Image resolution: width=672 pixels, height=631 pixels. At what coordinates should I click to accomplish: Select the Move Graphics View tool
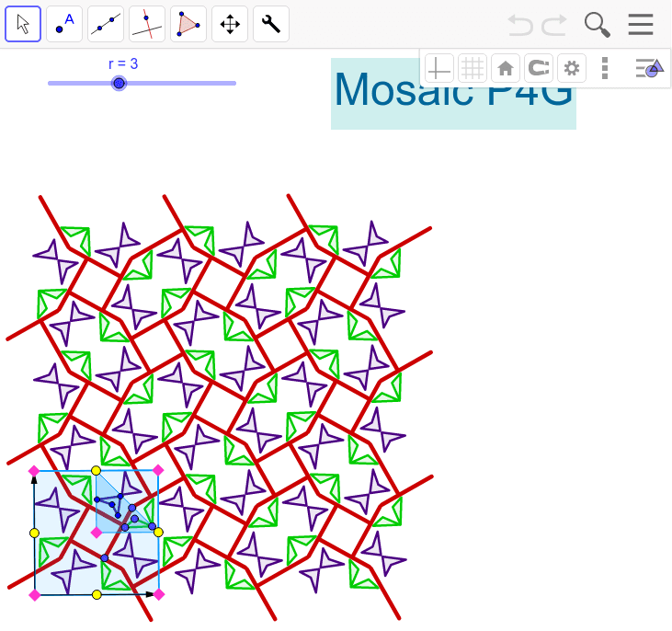coord(230,24)
